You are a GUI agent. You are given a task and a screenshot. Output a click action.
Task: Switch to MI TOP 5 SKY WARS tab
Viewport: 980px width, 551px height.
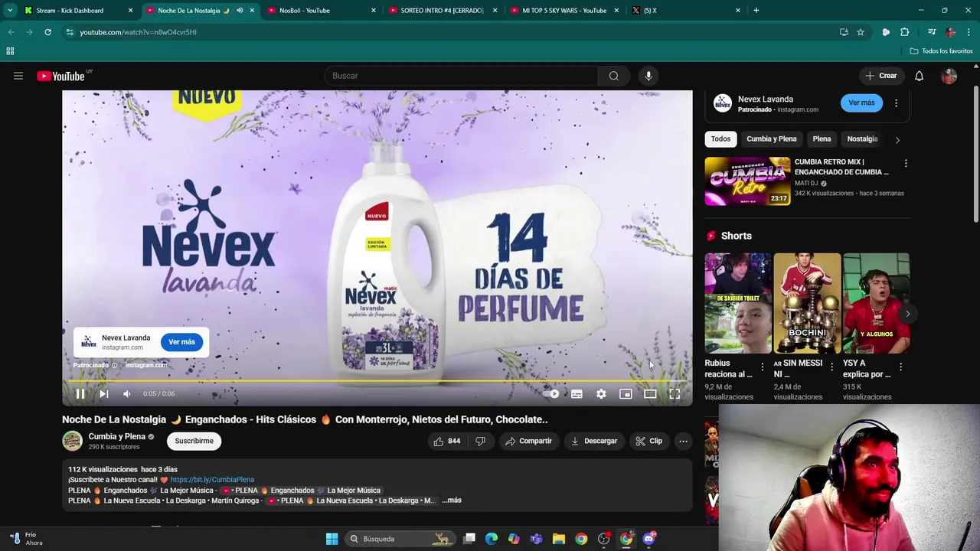(564, 11)
